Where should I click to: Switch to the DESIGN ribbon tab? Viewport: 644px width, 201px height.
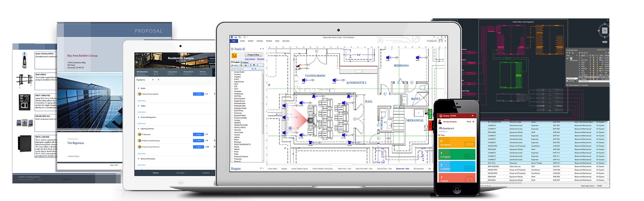260,41
